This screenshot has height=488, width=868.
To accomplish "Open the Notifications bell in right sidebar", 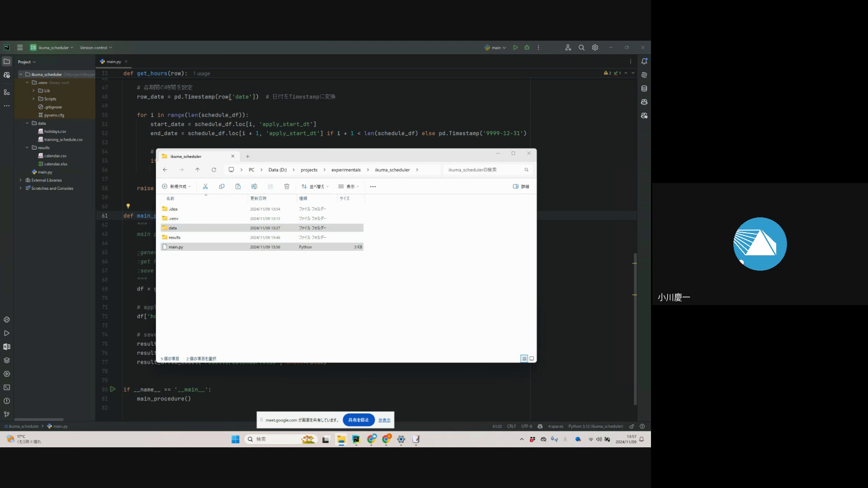I will point(644,61).
